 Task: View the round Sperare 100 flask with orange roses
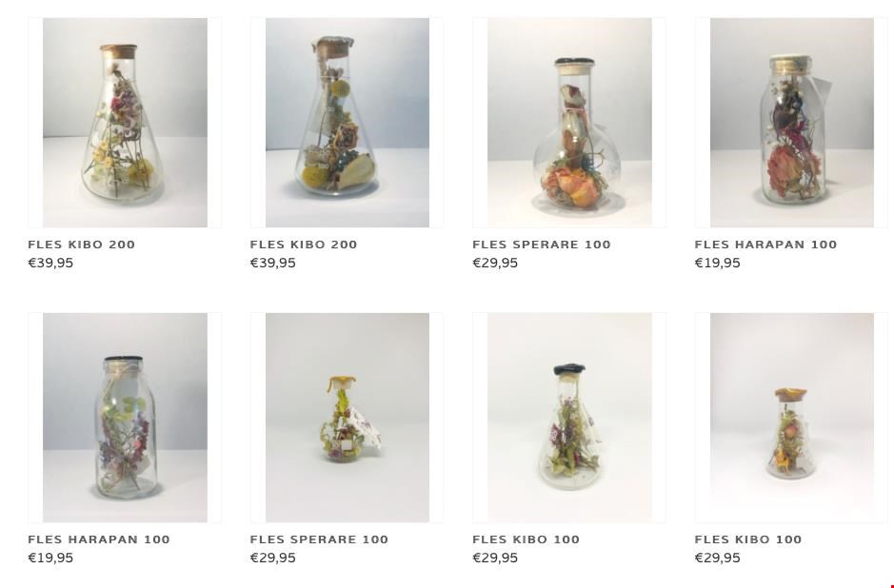click(x=569, y=123)
